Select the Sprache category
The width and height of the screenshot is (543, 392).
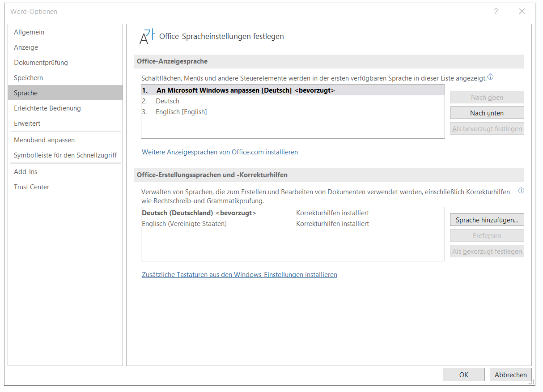tap(65, 93)
